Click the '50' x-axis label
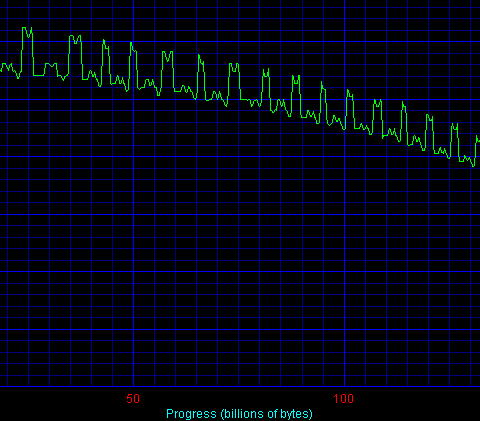Screen dimensions: 480x421 (133, 398)
